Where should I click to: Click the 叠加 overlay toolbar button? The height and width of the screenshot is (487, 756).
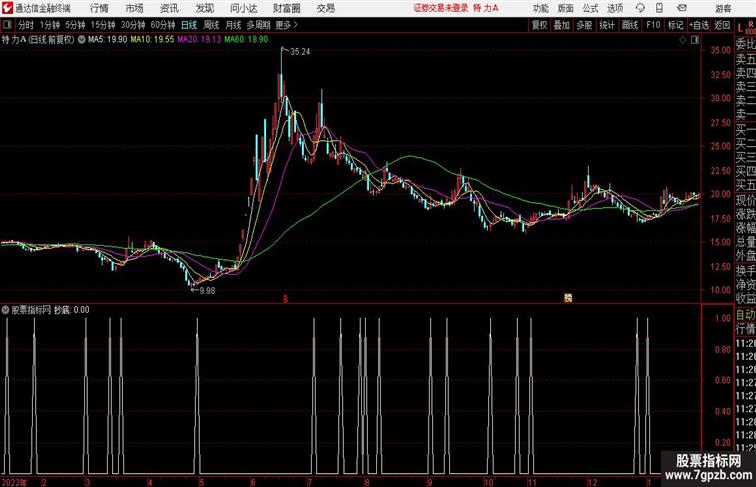pyautogui.click(x=562, y=25)
